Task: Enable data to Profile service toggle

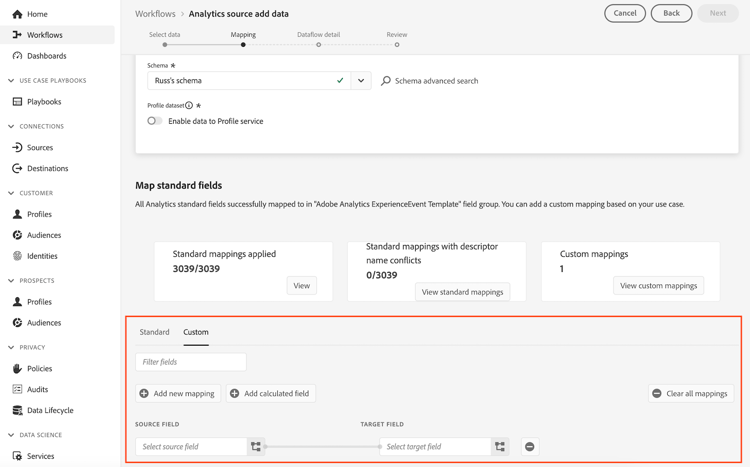Action: pyautogui.click(x=154, y=121)
